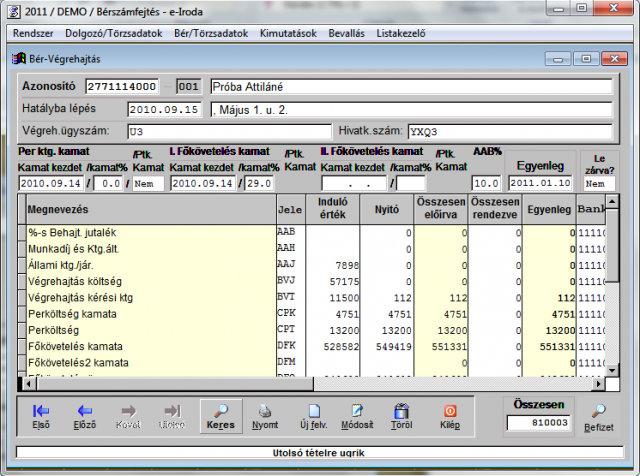
Task: Jump to first record with Első
Action: coord(41,415)
